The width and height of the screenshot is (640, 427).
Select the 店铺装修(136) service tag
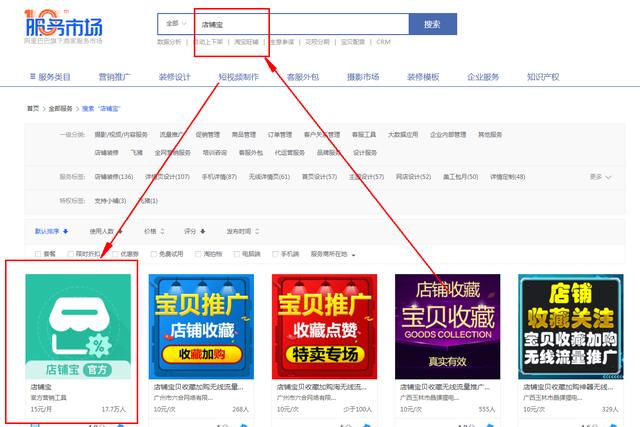[x=114, y=177]
